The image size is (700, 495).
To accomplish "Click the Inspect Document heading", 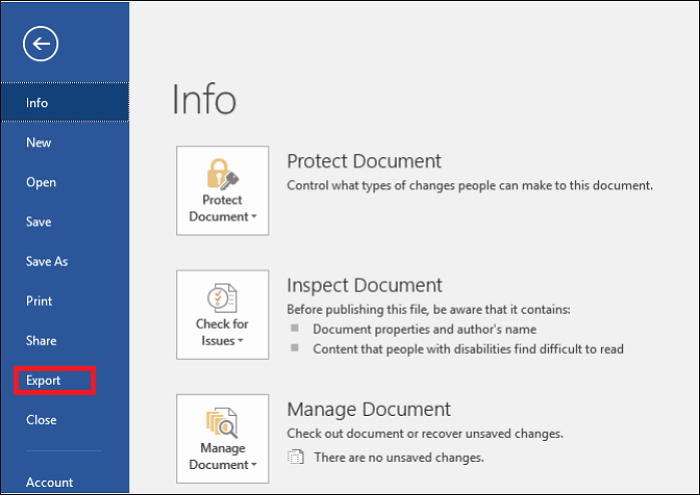I will point(364,285).
